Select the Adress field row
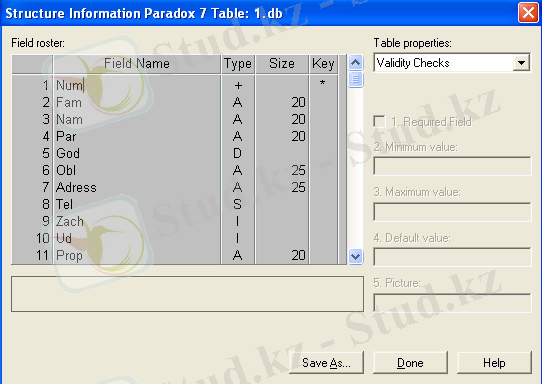Screen dimensions: 542x384 [x=175, y=187]
